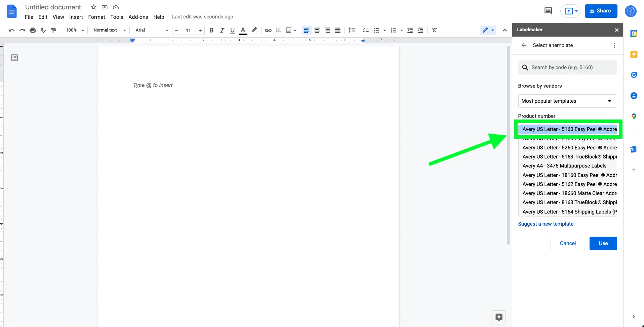
Task: Set center alignment
Action: click(x=317, y=30)
